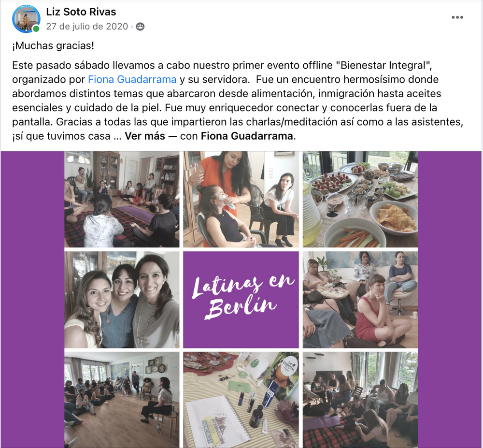Image resolution: width=483 pixels, height=448 pixels.
Task: Click Liz Soto Rivas profile picture
Action: pos(26,19)
